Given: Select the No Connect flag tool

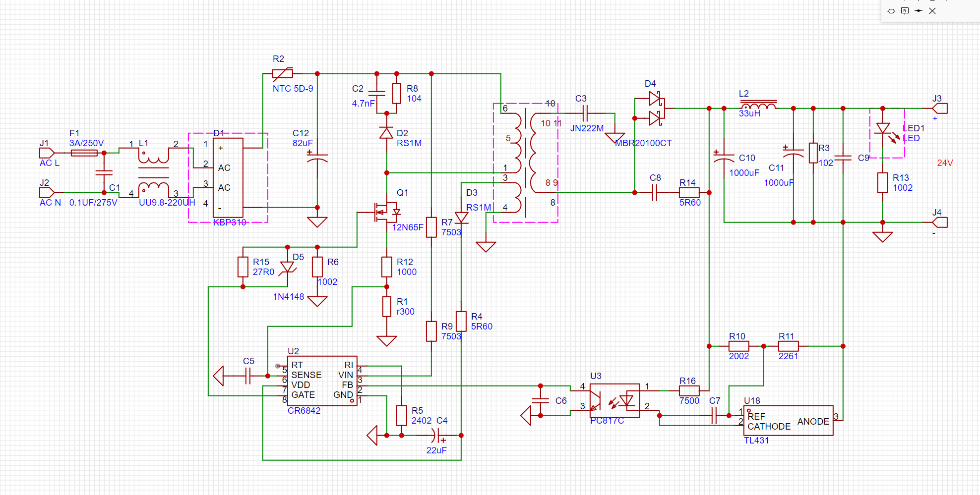Looking at the screenshot, I should (x=932, y=11).
